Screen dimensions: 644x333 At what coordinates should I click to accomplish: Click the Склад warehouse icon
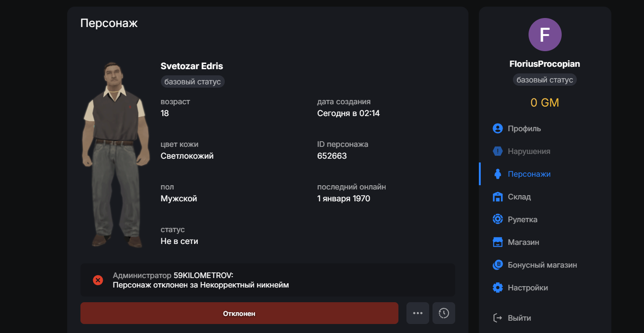(x=497, y=197)
